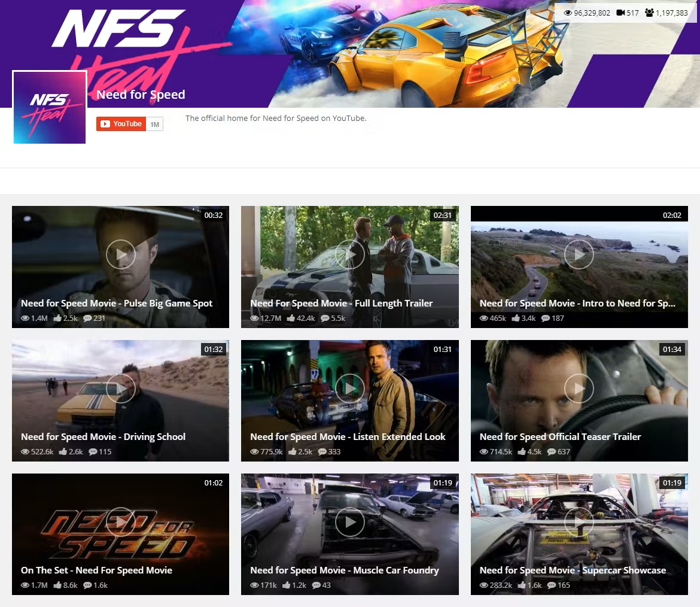Open title 'Need for Speed Movie - Pulse Big Game Spot'
This screenshot has height=607, width=700.
point(117,303)
